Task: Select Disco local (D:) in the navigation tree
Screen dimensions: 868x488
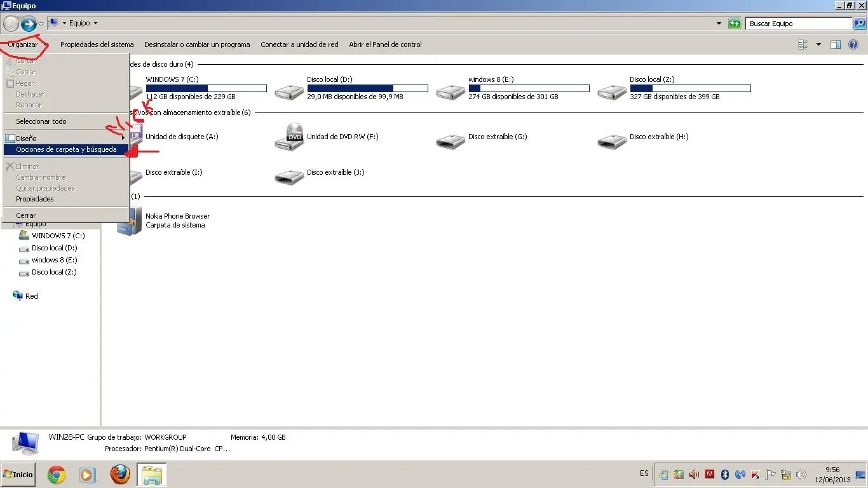Action: (55, 248)
